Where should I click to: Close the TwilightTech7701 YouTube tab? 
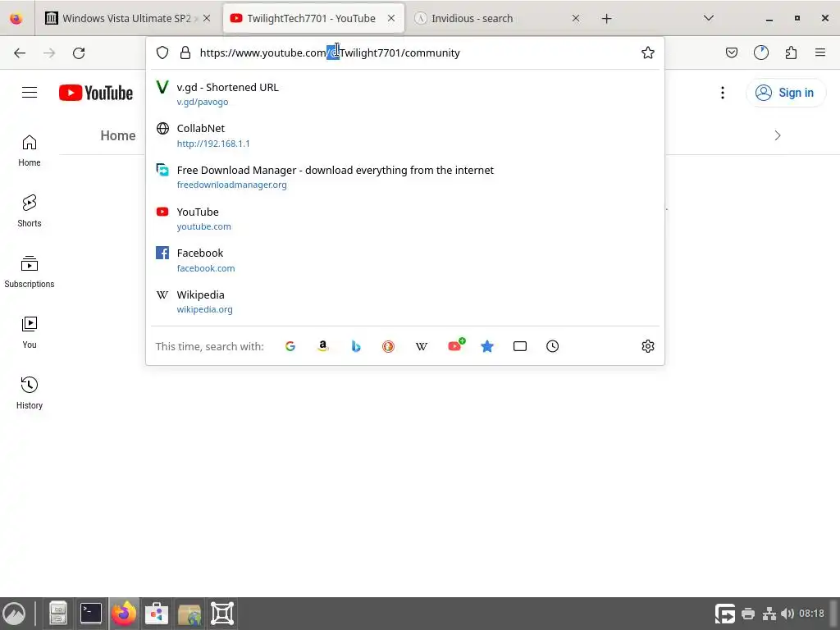pos(391,18)
